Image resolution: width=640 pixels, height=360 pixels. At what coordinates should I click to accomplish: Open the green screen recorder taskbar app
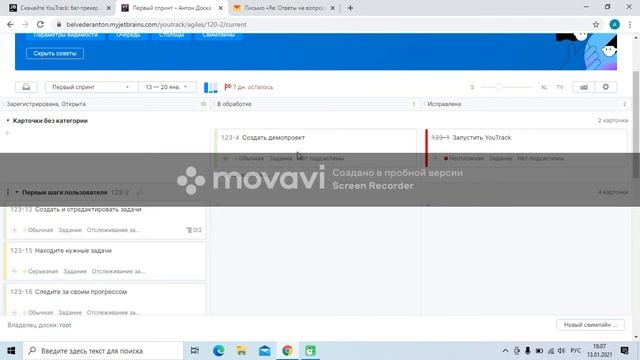coord(310,351)
